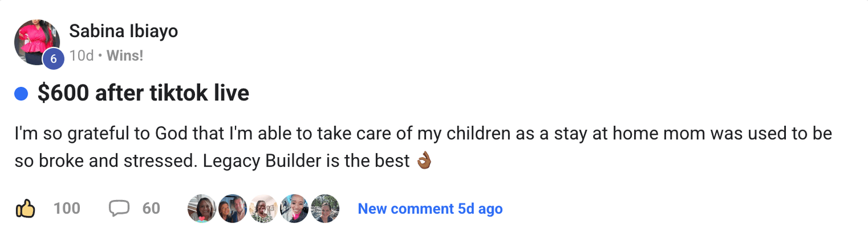The width and height of the screenshot is (868, 240).
Task: Click the 10d post timestamp
Action: 81,56
